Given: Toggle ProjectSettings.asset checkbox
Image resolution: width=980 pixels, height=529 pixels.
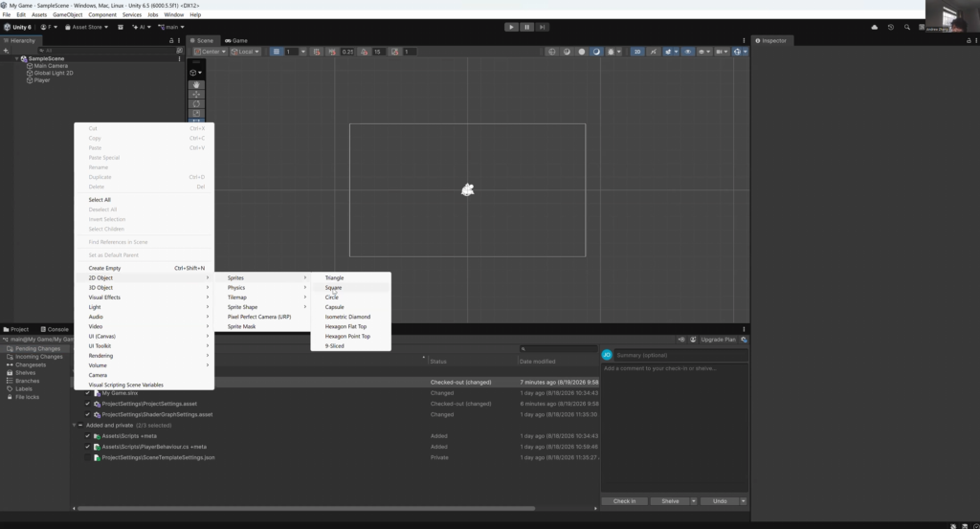Looking at the screenshot, I should click(x=87, y=404).
